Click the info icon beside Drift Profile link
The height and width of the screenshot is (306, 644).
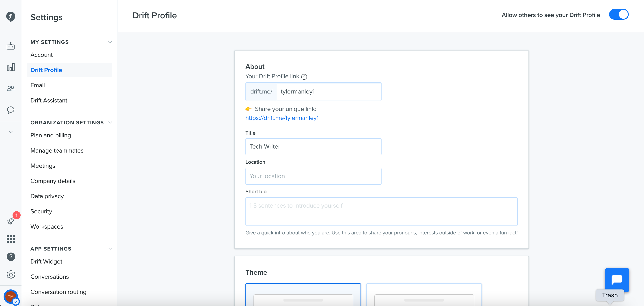pos(304,77)
